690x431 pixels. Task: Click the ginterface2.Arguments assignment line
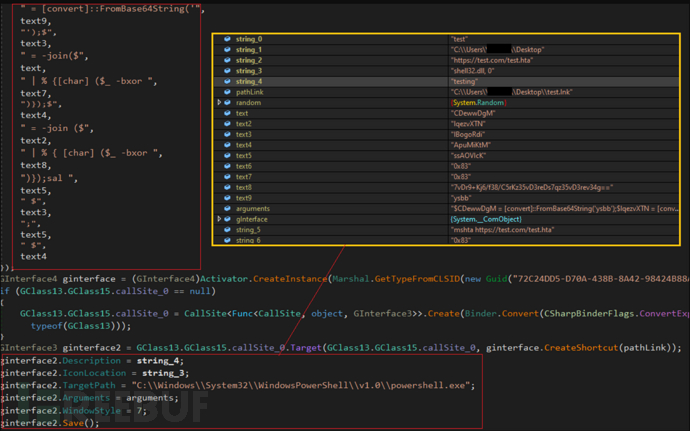click(90, 398)
